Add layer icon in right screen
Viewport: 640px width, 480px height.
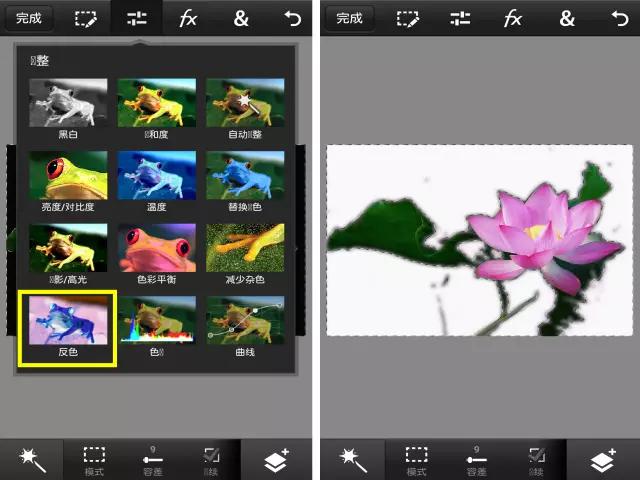click(x=603, y=460)
